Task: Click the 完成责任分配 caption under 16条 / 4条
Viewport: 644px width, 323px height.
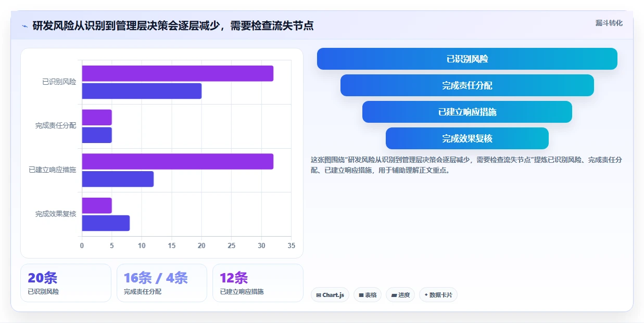Action: click(x=143, y=292)
